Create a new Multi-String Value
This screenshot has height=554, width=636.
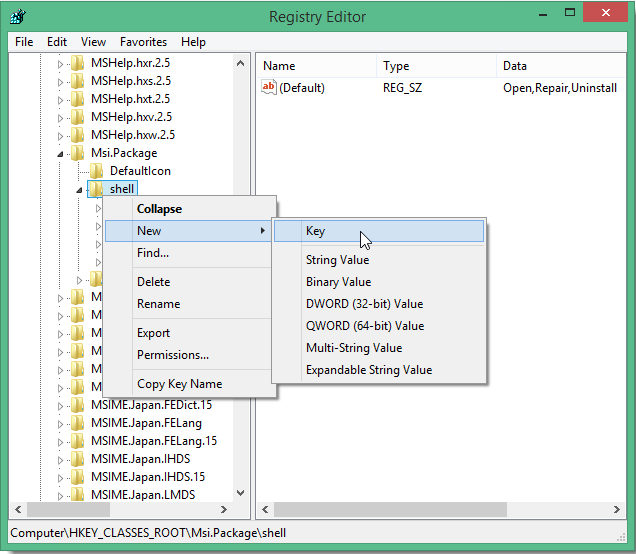[x=379, y=348]
